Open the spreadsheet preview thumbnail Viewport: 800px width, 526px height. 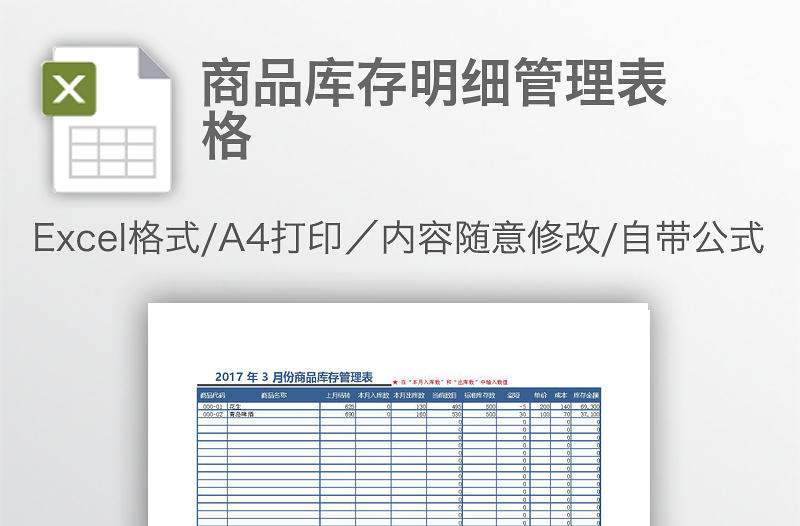coord(398,414)
